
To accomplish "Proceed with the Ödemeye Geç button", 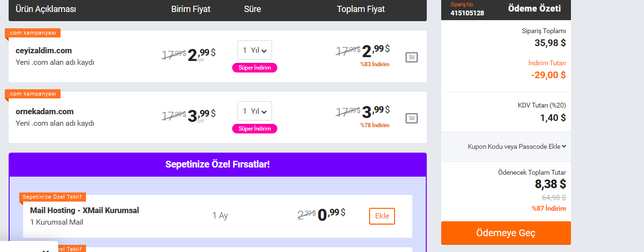I will coord(506,233).
